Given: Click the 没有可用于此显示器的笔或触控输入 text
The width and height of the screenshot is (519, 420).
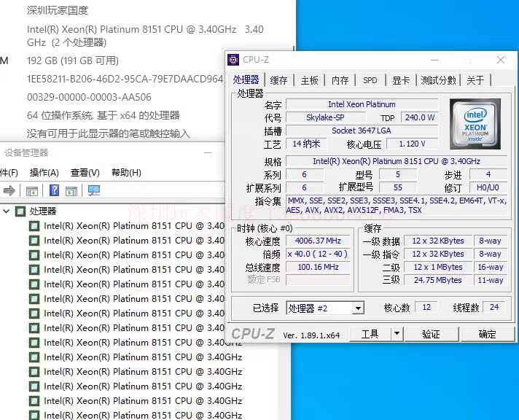Looking at the screenshot, I should 108,134.
